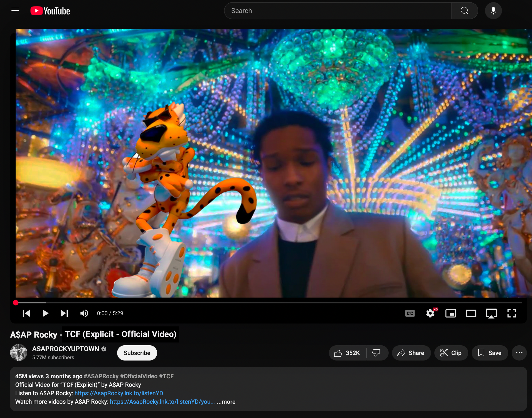Click the #TCF hashtag
The image size is (532, 418).
pyautogui.click(x=166, y=376)
